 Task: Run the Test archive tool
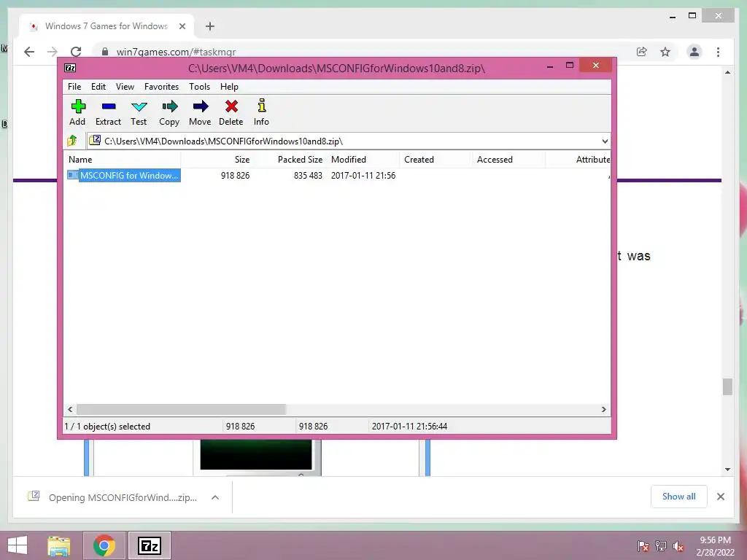point(139,112)
